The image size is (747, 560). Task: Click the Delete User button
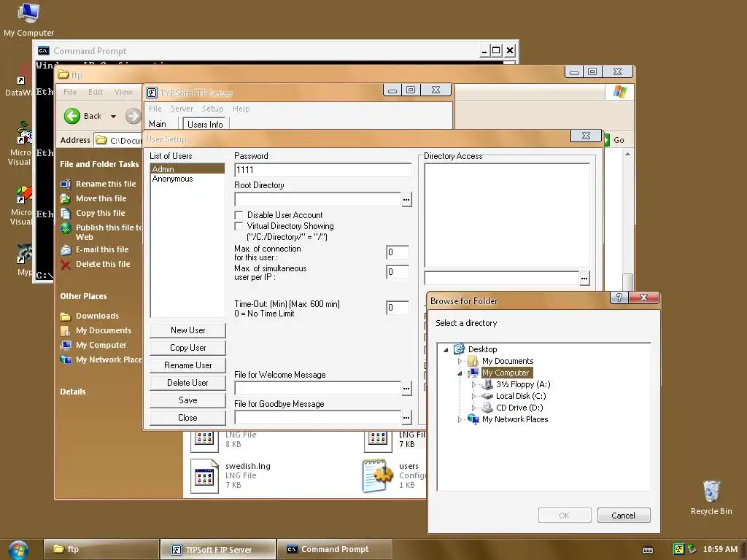pos(187,383)
